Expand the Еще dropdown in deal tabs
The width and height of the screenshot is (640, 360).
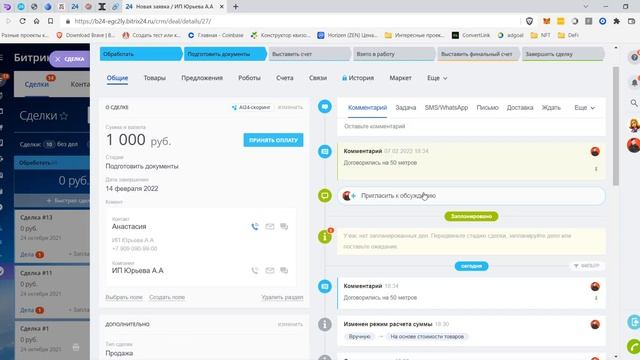click(x=437, y=78)
